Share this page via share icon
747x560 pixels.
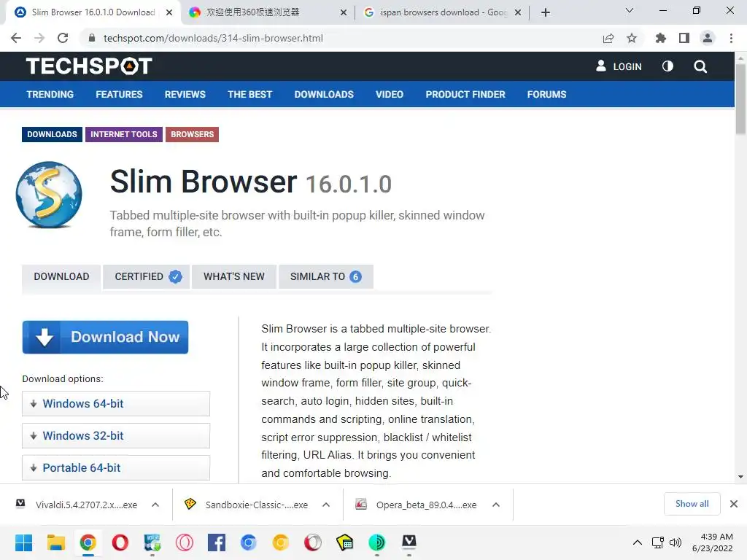(608, 38)
